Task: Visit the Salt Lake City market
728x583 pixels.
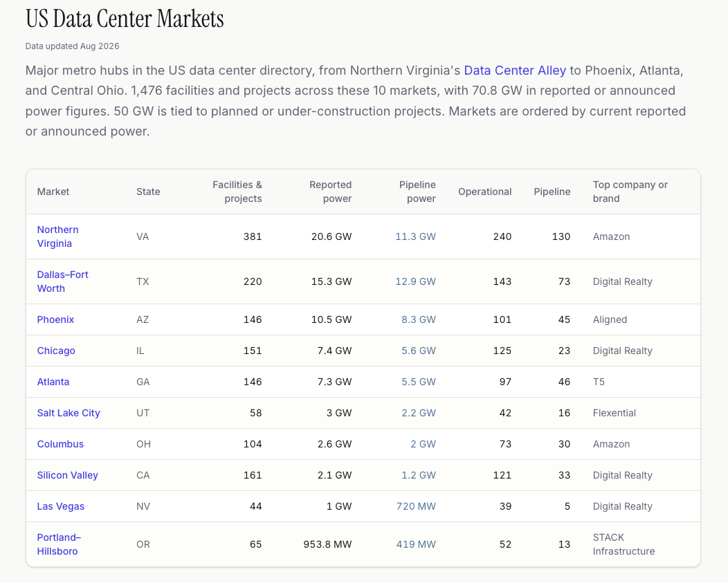Action: (x=69, y=413)
